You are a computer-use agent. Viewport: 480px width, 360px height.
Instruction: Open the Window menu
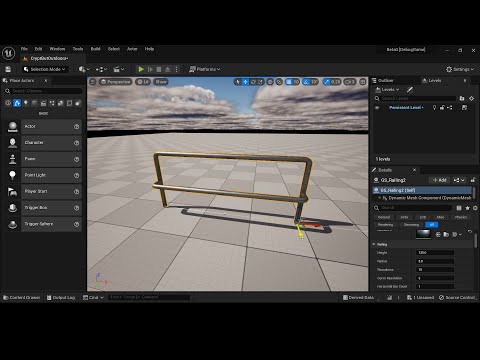[57, 49]
